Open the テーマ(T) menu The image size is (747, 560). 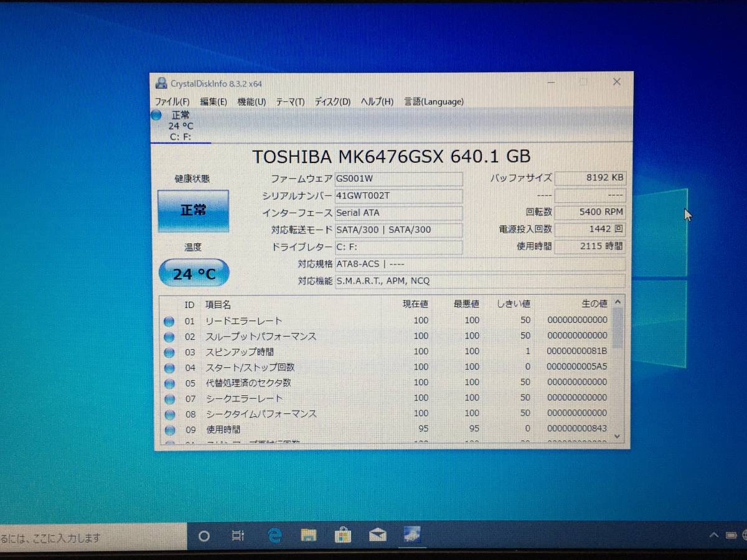(290, 101)
